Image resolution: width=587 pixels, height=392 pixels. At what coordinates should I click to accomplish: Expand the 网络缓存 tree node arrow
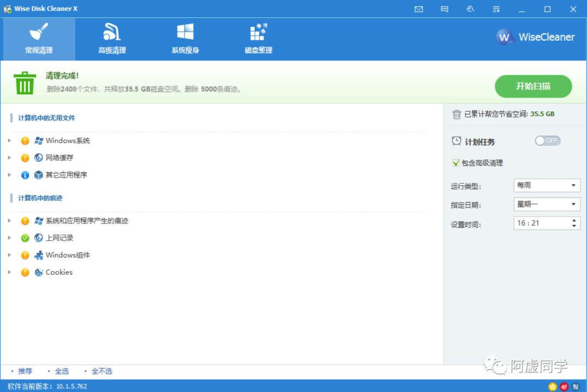[x=9, y=158]
